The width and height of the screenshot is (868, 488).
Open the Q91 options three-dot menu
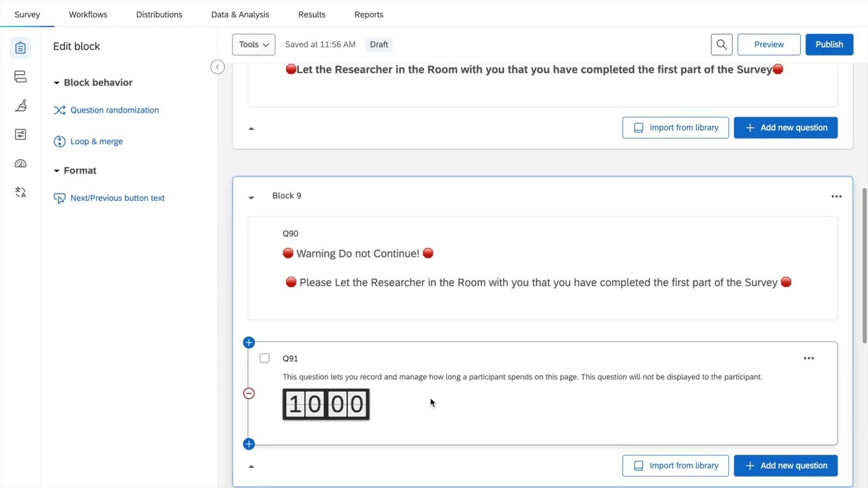click(x=808, y=358)
